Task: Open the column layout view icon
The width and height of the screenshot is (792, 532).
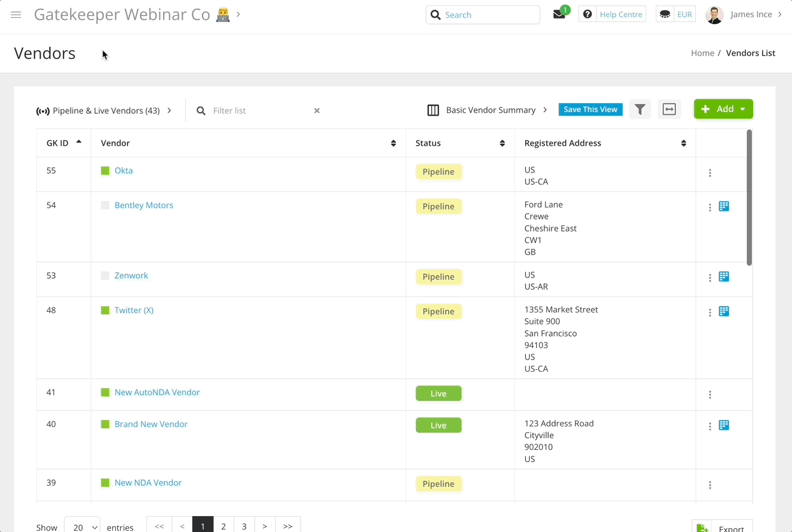Action: (433, 110)
